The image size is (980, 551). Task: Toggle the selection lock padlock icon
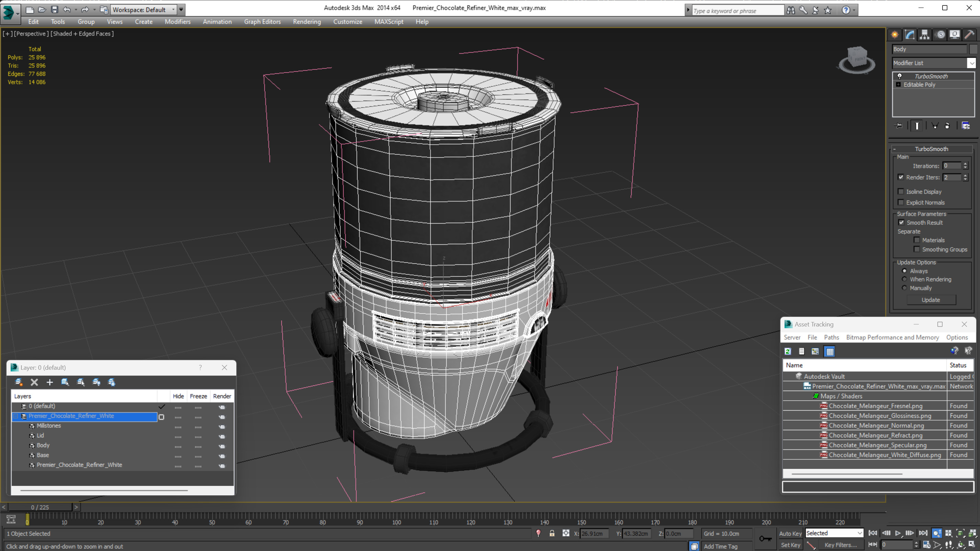click(x=552, y=533)
